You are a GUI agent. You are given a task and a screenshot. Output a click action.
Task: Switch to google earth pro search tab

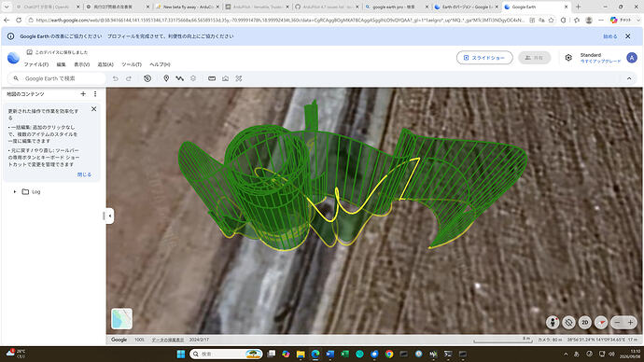point(396,7)
